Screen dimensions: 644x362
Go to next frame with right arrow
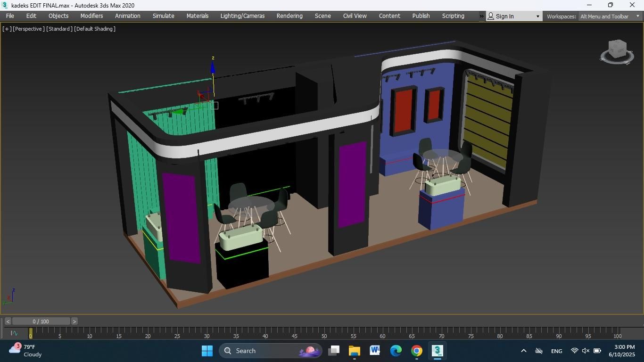(74, 321)
